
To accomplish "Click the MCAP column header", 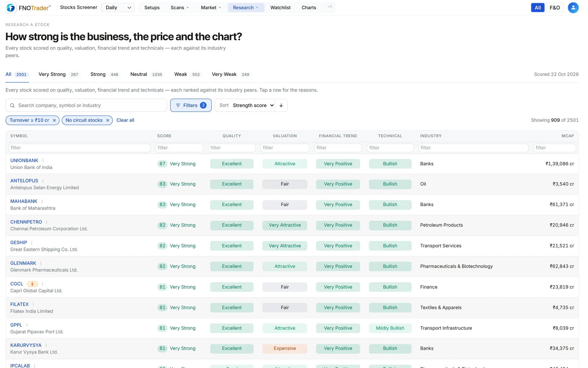I will coord(567,136).
